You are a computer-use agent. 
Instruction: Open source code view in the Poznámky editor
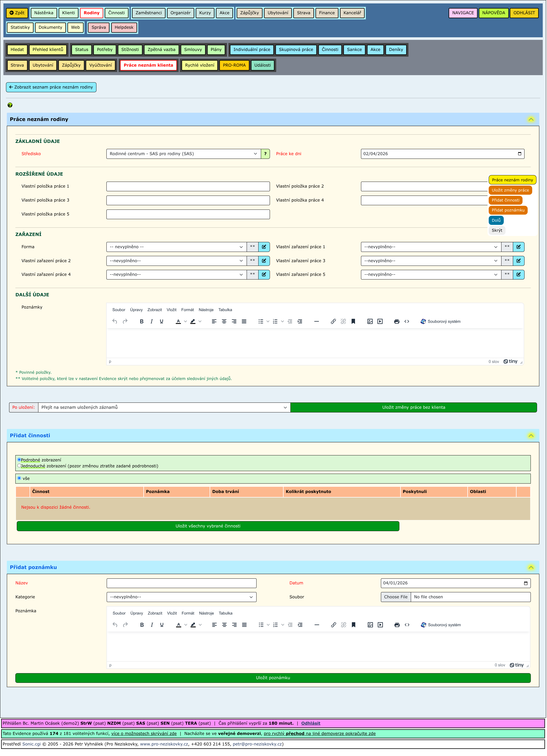click(407, 322)
